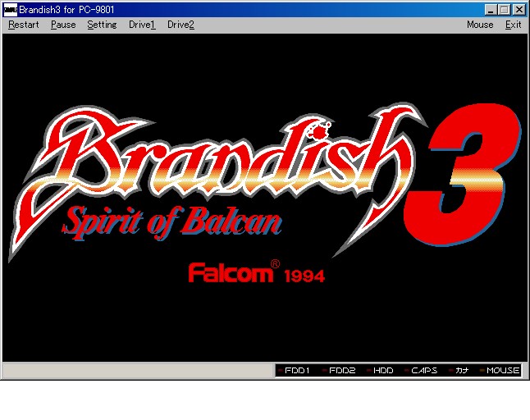Screen dimensions: 530x420
Task: Open the Pause menu
Action: [x=63, y=25]
